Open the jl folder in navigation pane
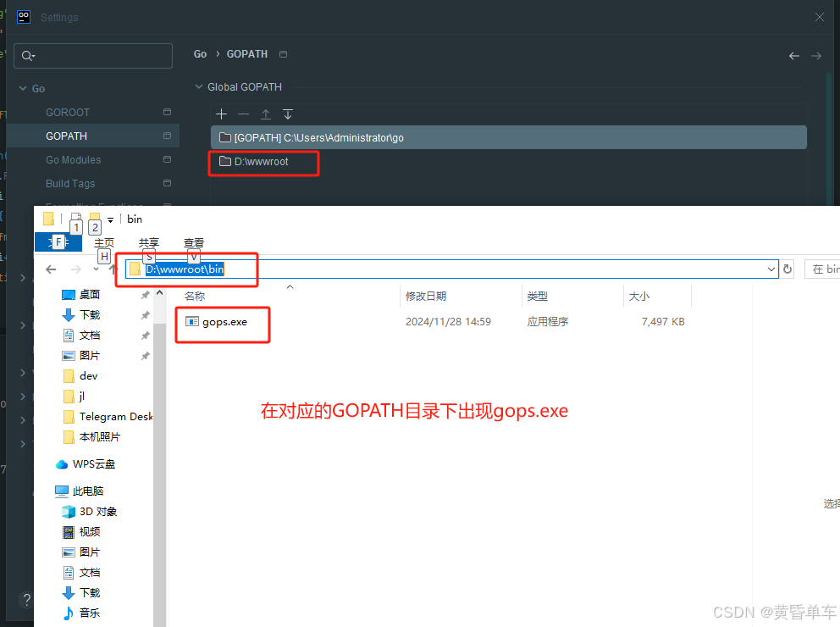 pos(82,397)
